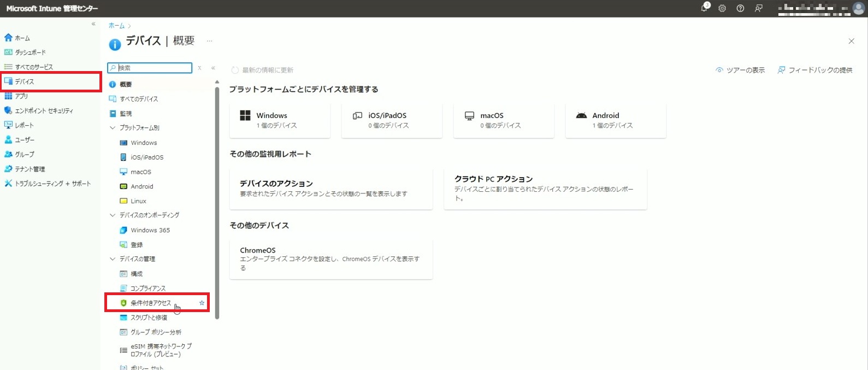Image resolution: width=868 pixels, height=370 pixels.
Task: Click the Linux icon in platform list
Action: pyautogui.click(x=123, y=201)
